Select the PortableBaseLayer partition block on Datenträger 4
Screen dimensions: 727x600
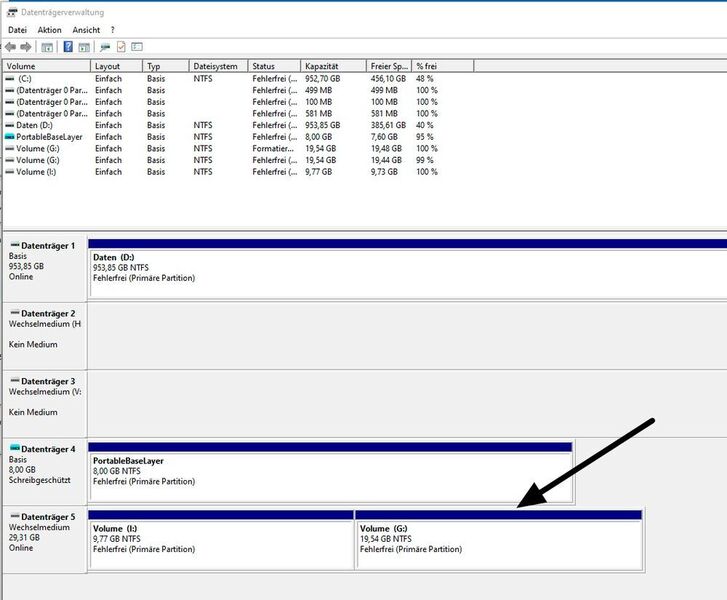(x=330, y=472)
